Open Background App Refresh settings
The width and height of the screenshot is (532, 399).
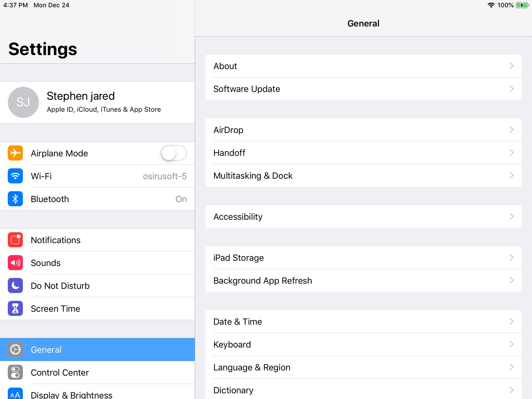(x=363, y=280)
